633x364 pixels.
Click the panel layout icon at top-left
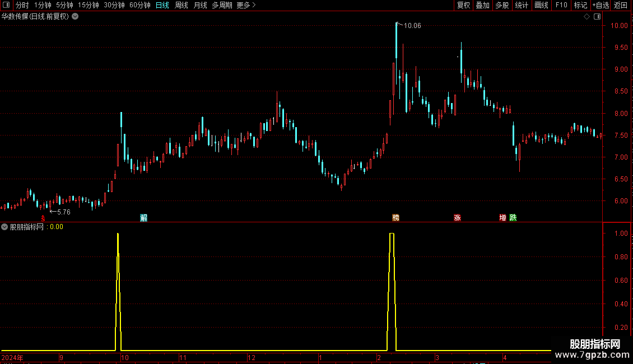tap(6, 5)
